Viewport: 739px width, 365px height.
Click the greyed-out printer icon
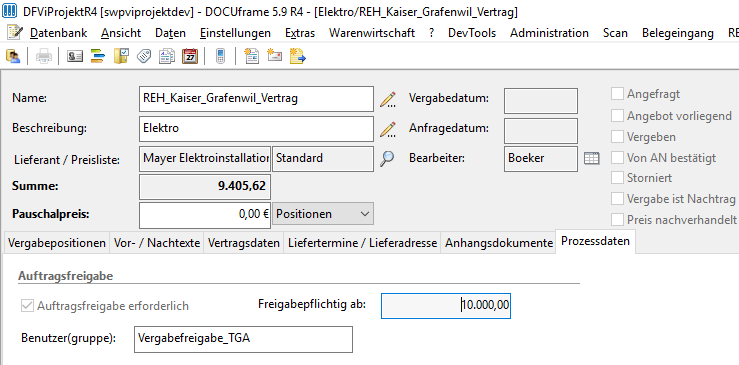click(x=43, y=56)
